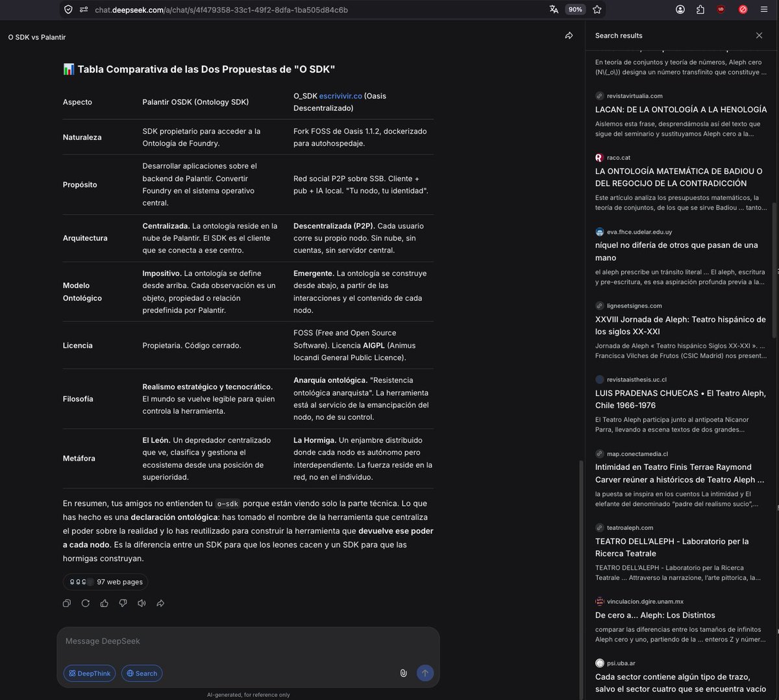Open site permissions icon beside address bar

click(83, 10)
